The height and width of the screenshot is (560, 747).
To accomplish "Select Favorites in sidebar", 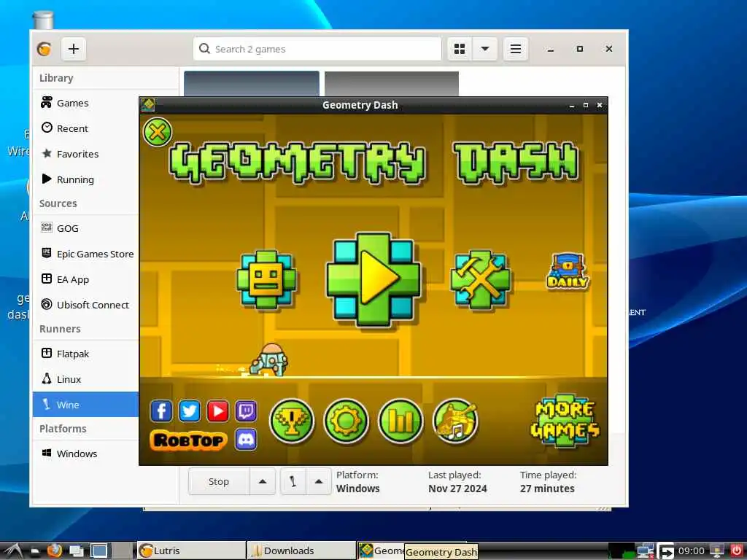I will (x=86, y=154).
